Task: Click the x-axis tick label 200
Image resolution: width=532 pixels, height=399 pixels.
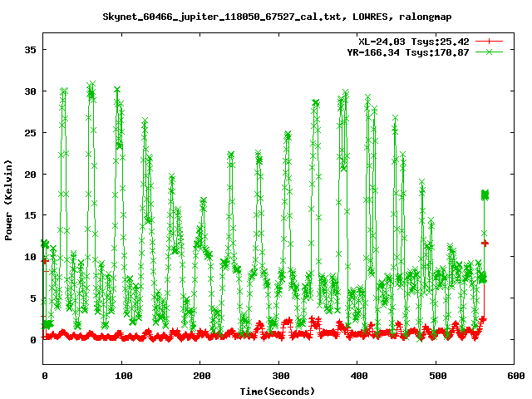Action: [x=202, y=376]
